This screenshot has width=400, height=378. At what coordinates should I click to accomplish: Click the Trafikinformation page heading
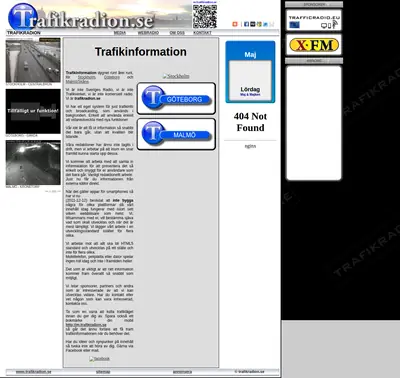[141, 52]
